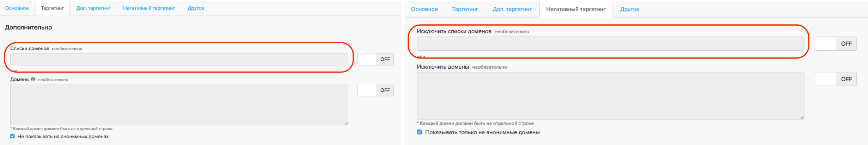868x145 pixels.
Task: Open the Списки доменов selection field
Action: pos(179,59)
